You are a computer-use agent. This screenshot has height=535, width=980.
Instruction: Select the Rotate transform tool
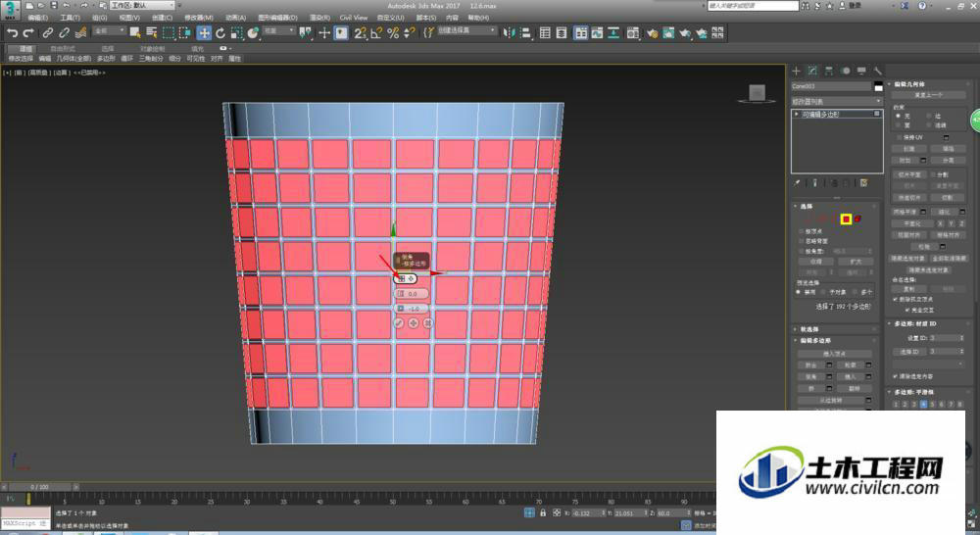220,33
